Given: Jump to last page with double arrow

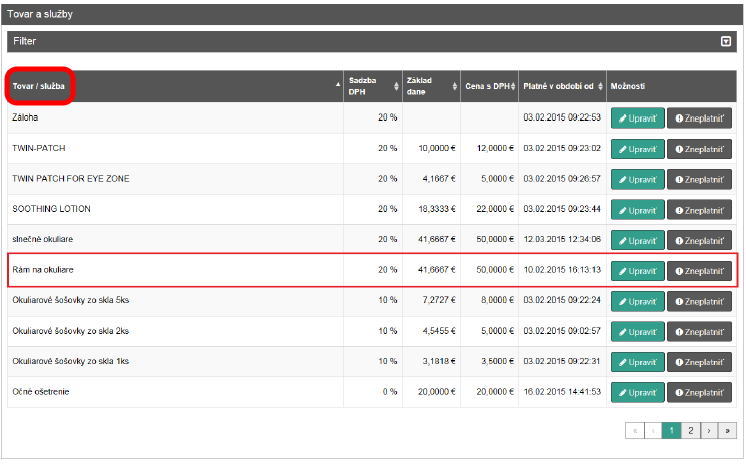Looking at the screenshot, I should point(727,430).
